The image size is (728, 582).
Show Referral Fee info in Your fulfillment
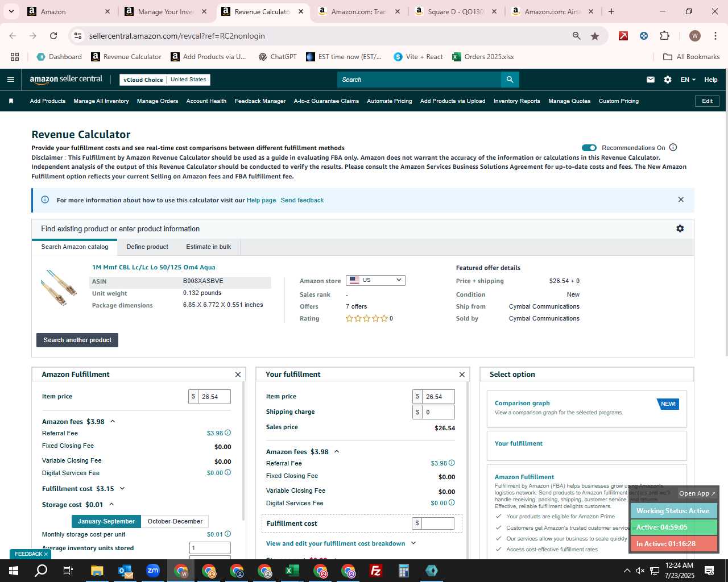[x=452, y=463]
